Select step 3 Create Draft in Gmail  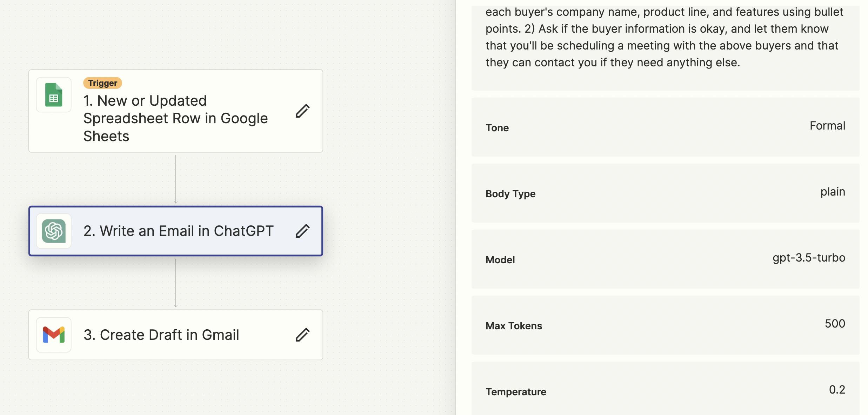176,335
